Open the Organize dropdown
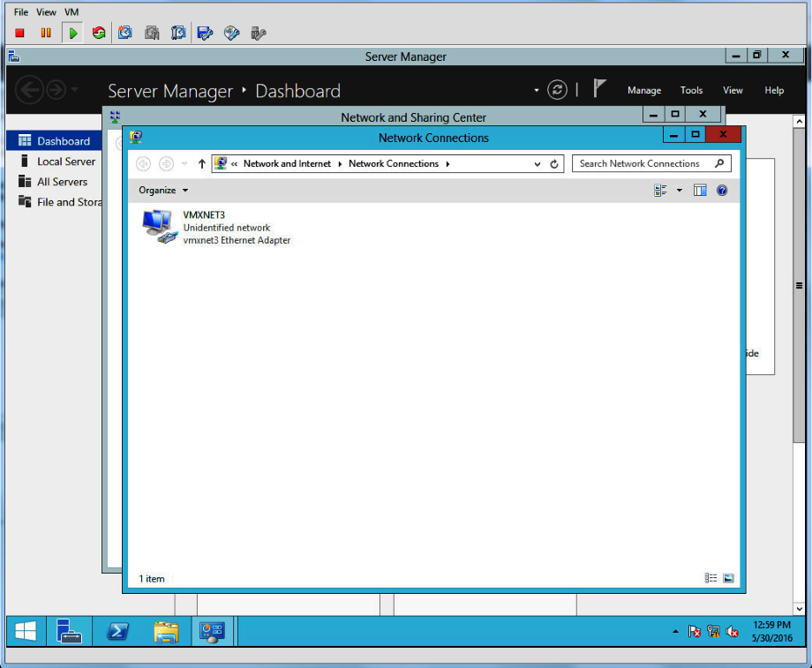This screenshot has height=668, width=812. (x=163, y=190)
